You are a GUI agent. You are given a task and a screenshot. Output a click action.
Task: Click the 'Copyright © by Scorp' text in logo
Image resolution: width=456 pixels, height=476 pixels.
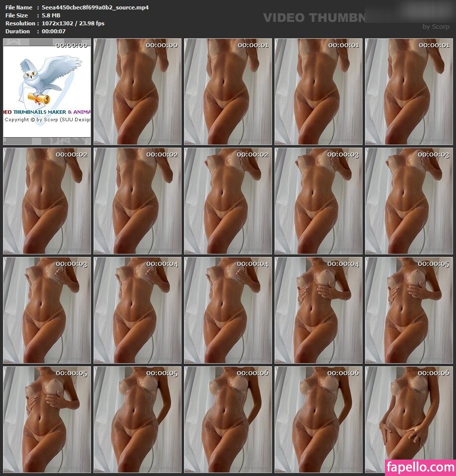(x=47, y=120)
